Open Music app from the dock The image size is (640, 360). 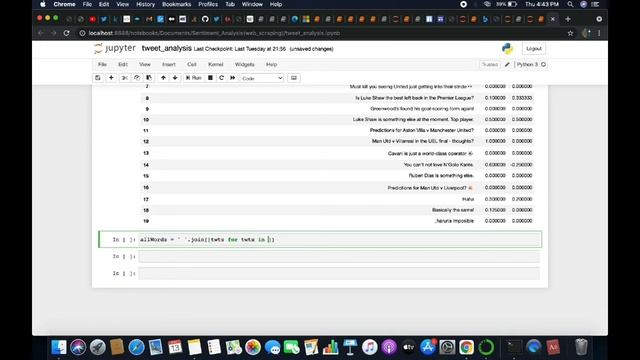point(369,347)
